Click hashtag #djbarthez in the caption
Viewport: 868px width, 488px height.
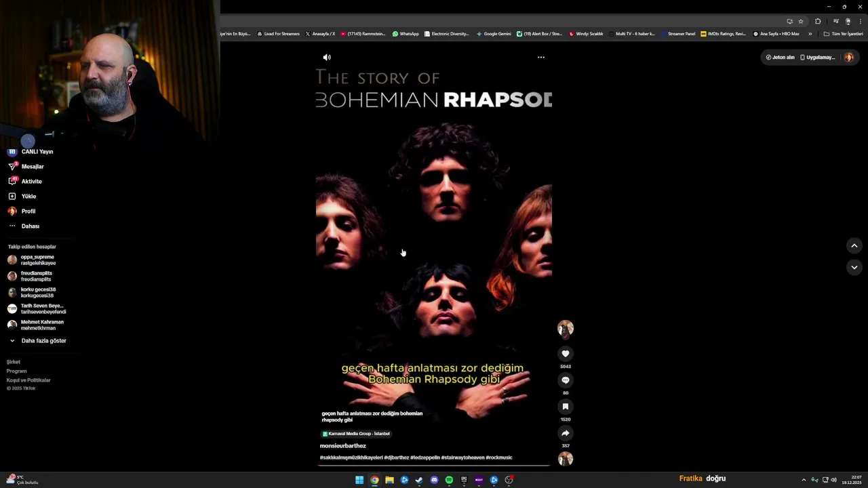pyautogui.click(x=397, y=457)
